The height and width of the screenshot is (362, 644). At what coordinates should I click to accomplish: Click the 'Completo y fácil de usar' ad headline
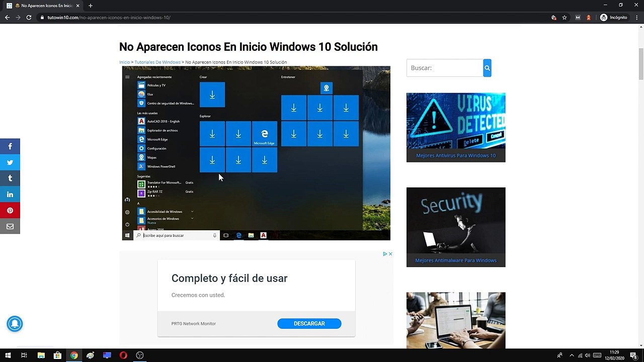(x=229, y=278)
